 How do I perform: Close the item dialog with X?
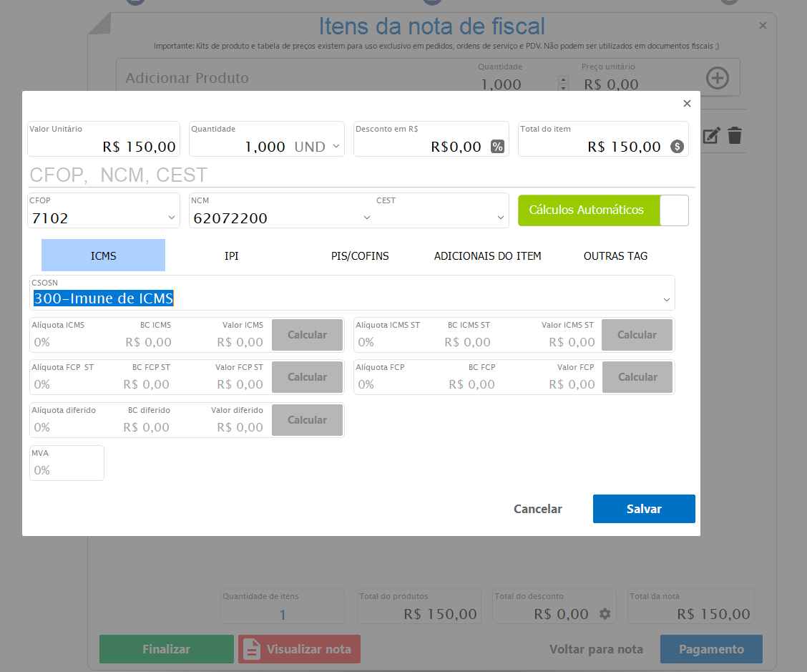(x=687, y=104)
